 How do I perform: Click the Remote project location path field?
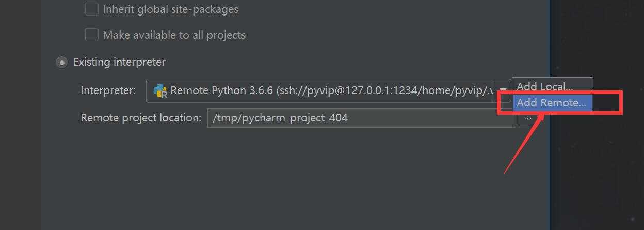(x=361, y=118)
